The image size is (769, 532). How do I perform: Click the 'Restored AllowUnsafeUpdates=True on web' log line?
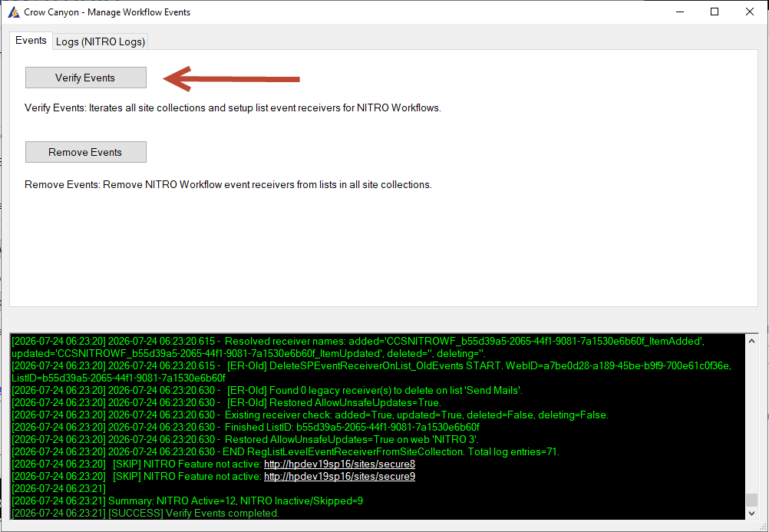(x=246, y=439)
